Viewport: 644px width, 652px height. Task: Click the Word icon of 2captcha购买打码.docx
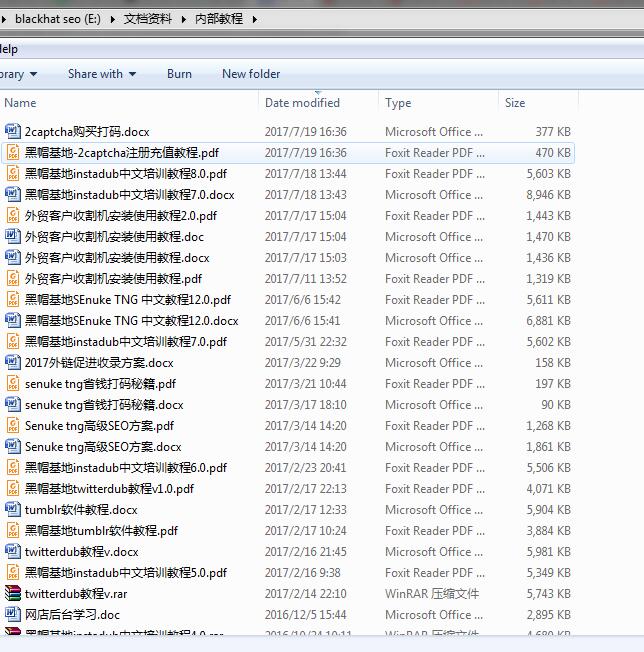12,131
